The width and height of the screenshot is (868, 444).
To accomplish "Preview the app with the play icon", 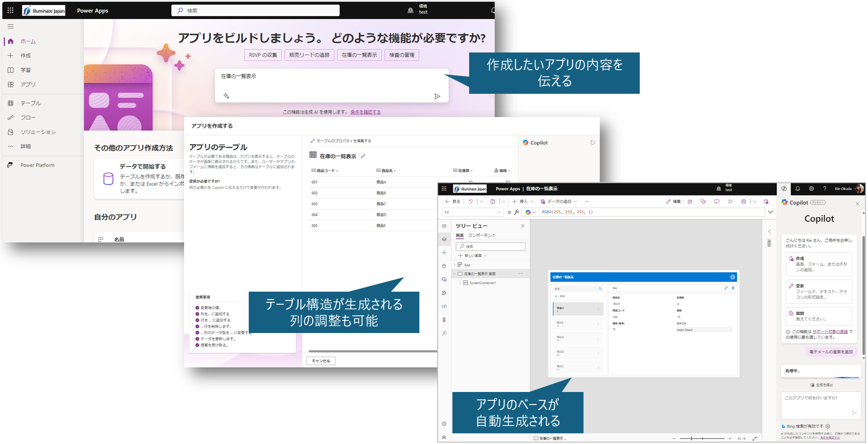I will [x=730, y=202].
